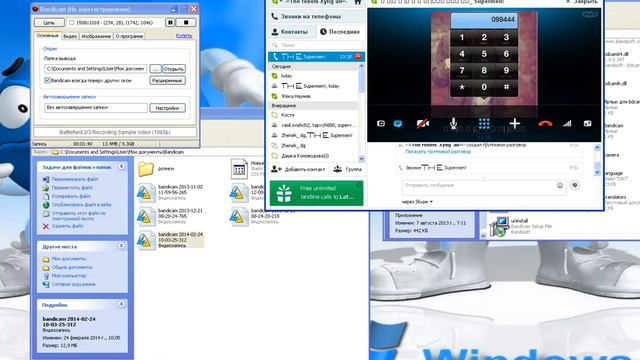Toggle the dial pad grid icon

click(x=484, y=123)
